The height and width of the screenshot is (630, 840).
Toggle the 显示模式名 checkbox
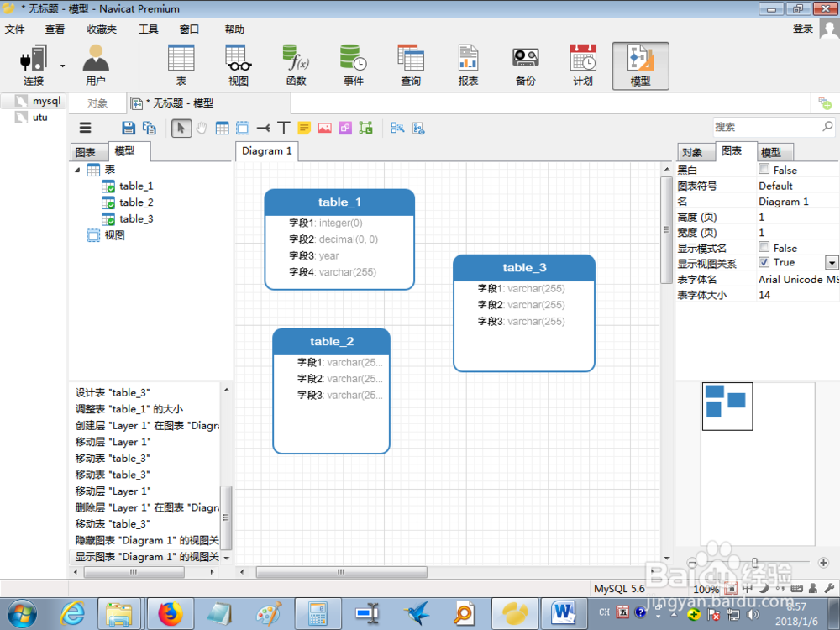[x=764, y=247]
